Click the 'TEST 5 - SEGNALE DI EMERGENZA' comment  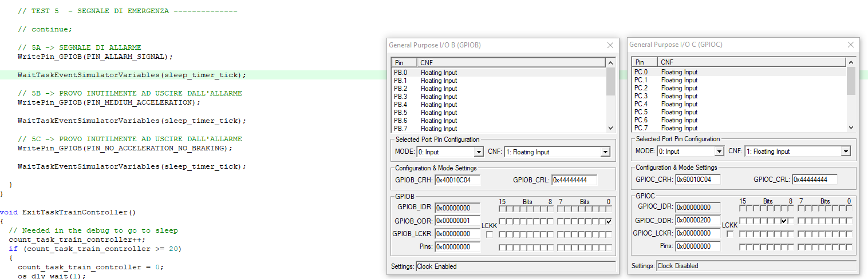point(127,11)
